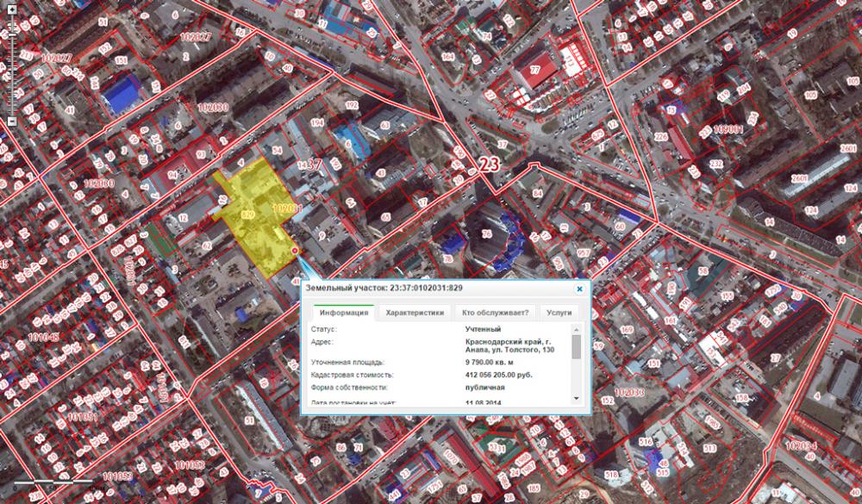Zoom out with the map minus button
The width and height of the screenshot is (862, 504).
point(12,121)
